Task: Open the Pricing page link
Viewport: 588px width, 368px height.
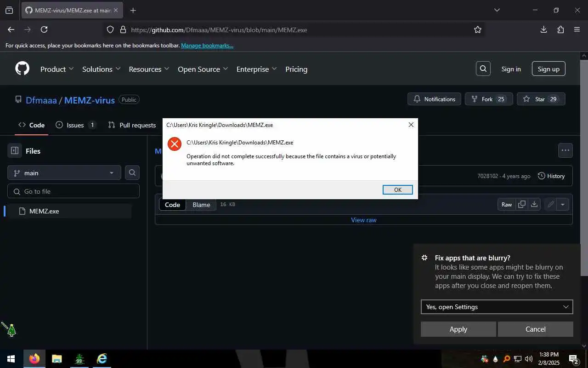Action: (x=296, y=69)
